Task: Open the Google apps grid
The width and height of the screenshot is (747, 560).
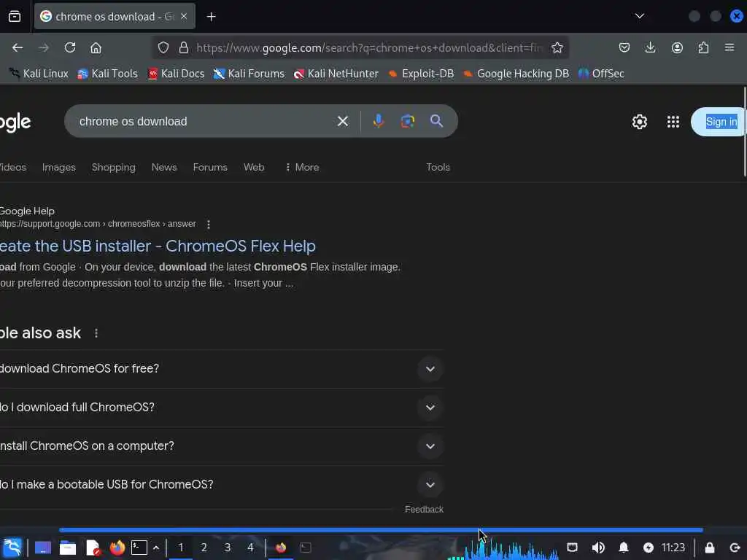Action: (673, 122)
